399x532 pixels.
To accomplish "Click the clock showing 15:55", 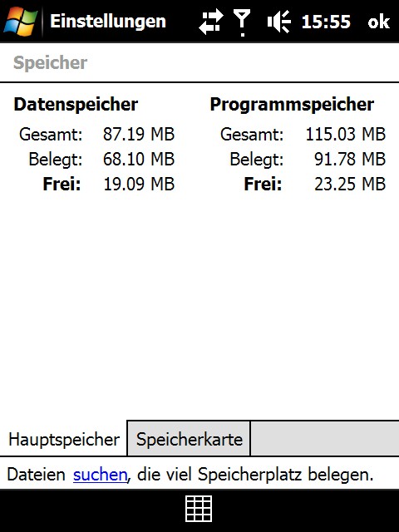I will point(326,22).
